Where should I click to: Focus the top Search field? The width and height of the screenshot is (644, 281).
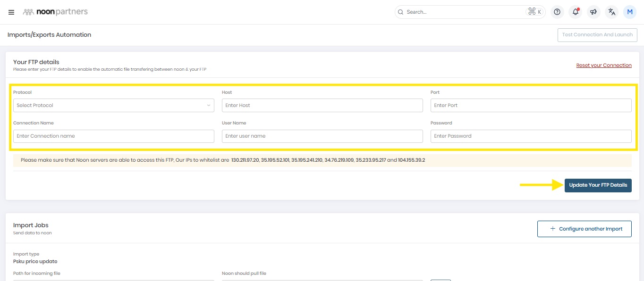click(x=463, y=12)
